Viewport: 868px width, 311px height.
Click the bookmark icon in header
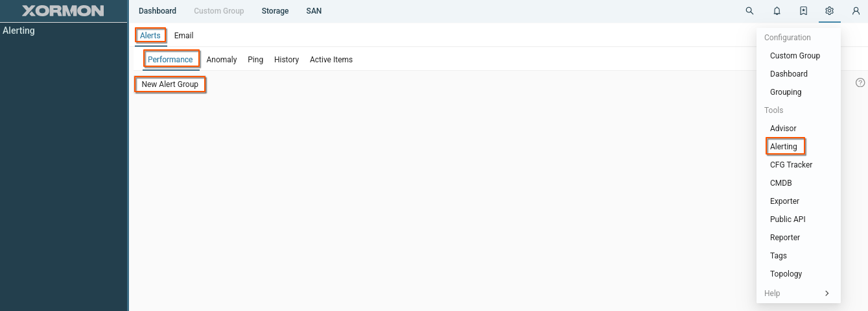[803, 11]
